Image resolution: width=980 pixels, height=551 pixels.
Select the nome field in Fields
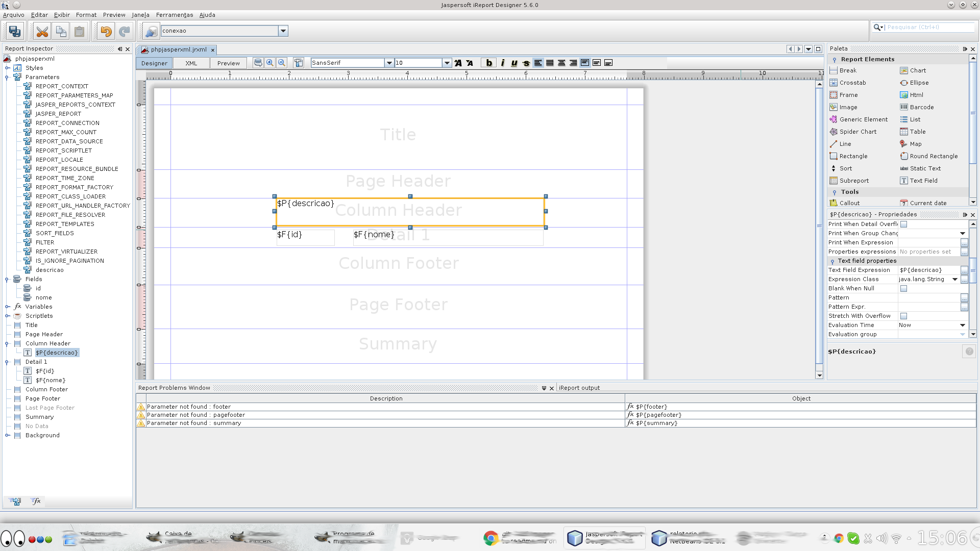point(43,297)
